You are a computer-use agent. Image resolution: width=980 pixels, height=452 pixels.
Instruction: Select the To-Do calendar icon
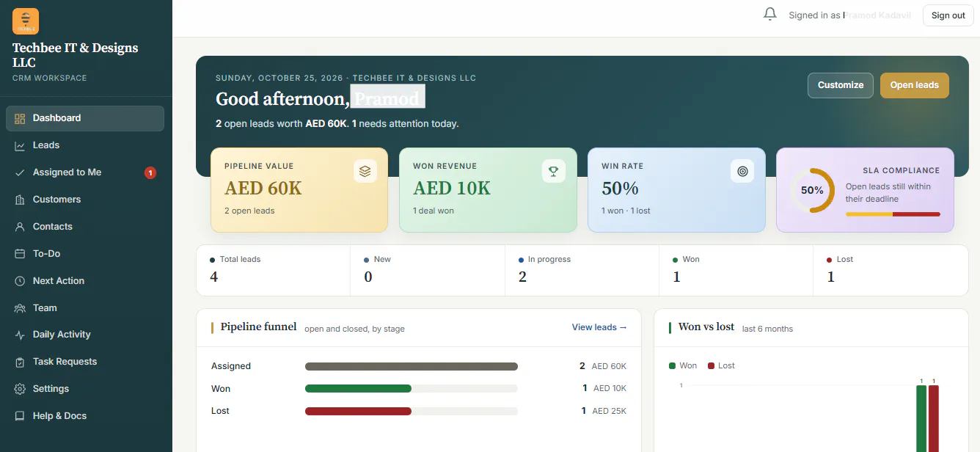click(20, 254)
